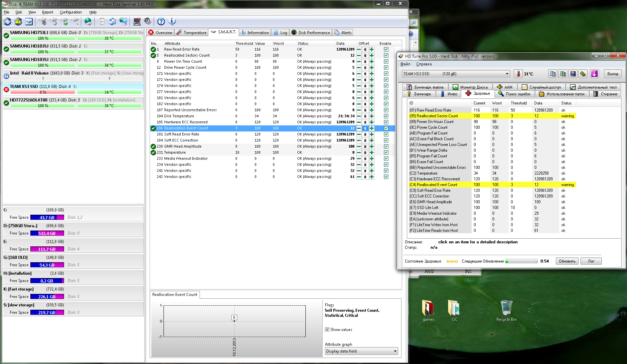
Task: Click the speaker sound toolbar icon
Action: click(x=147, y=22)
